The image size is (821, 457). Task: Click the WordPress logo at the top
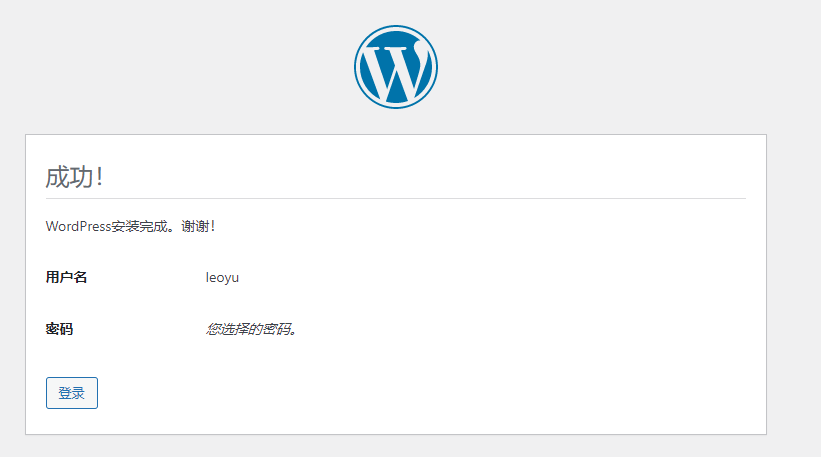pyautogui.click(x=395, y=66)
